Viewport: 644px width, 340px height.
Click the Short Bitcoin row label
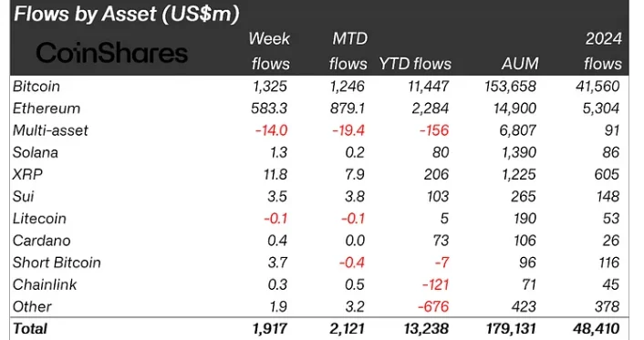click(57, 263)
